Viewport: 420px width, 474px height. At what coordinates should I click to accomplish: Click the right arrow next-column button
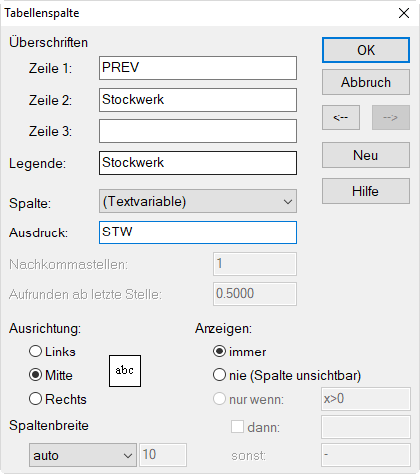(391, 117)
